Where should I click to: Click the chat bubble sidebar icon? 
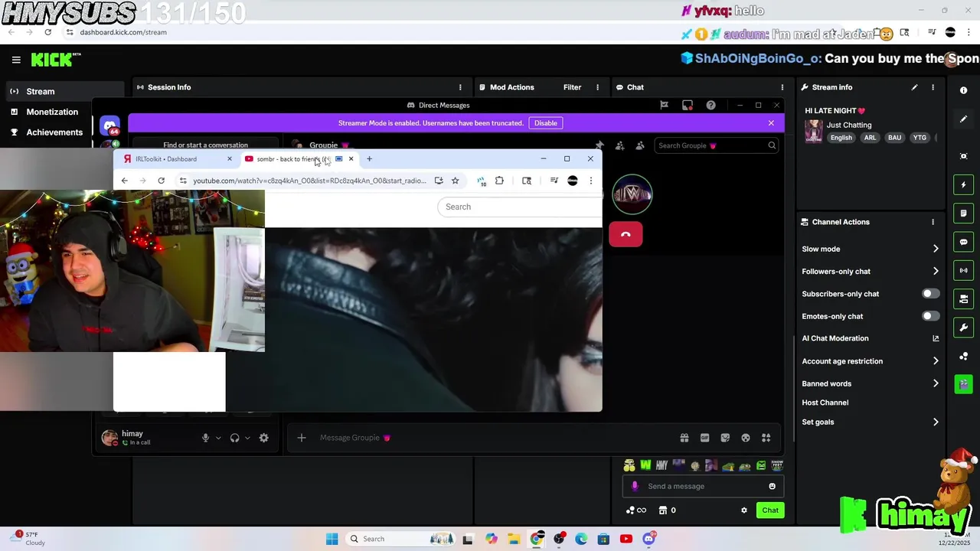(963, 242)
